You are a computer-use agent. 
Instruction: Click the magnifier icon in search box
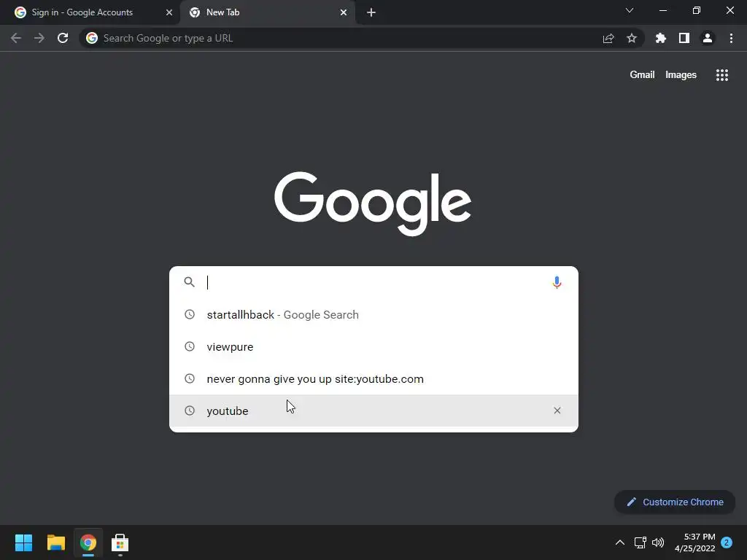point(190,282)
